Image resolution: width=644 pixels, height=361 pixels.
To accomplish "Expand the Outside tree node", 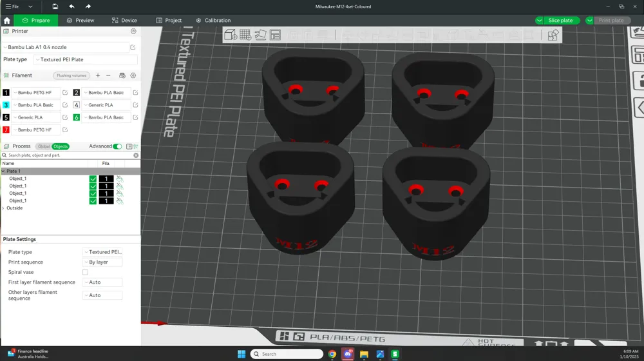I will (x=3, y=208).
